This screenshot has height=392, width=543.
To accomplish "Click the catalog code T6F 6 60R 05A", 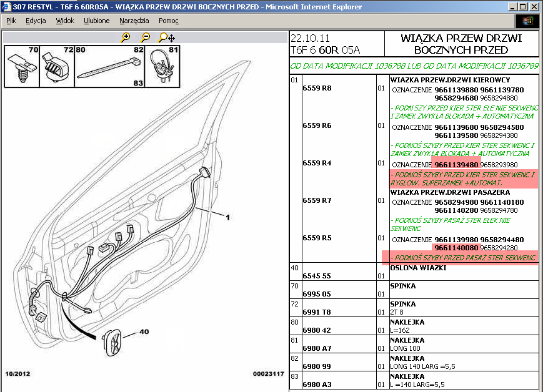I will tap(325, 51).
